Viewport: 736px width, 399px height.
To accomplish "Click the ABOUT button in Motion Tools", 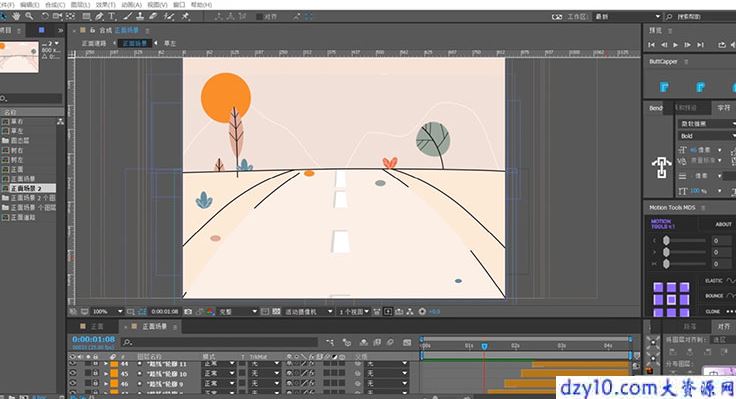I will coord(723,224).
